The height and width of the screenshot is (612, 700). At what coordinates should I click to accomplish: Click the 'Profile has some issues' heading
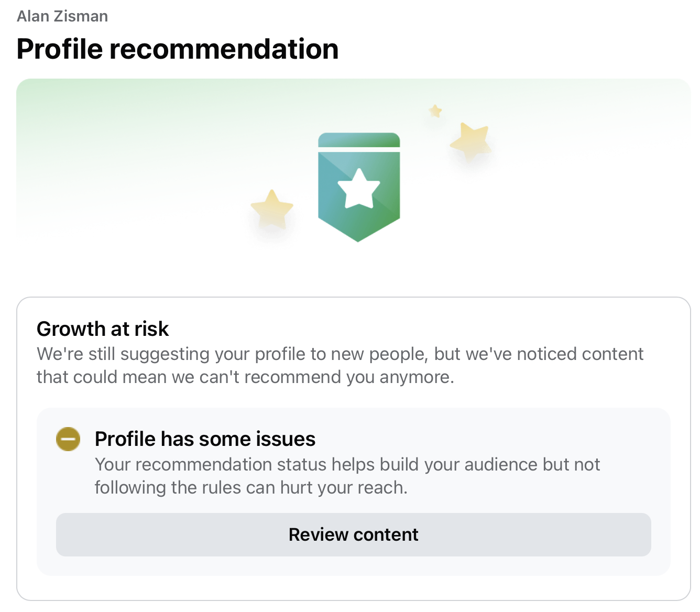(205, 439)
